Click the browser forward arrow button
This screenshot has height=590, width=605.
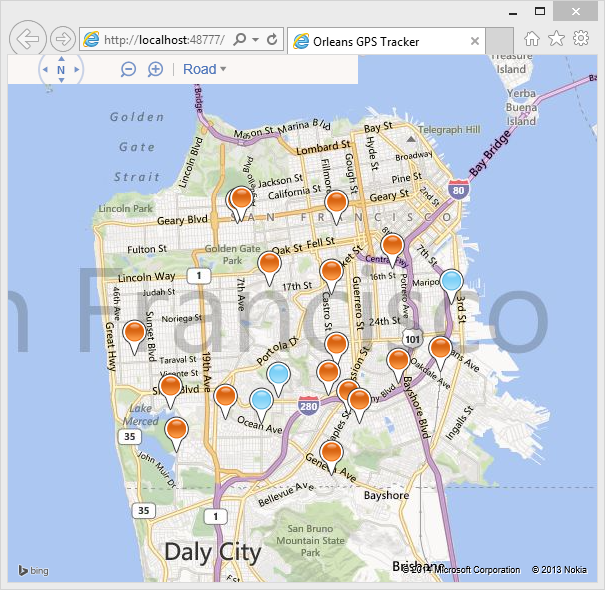click(63, 39)
